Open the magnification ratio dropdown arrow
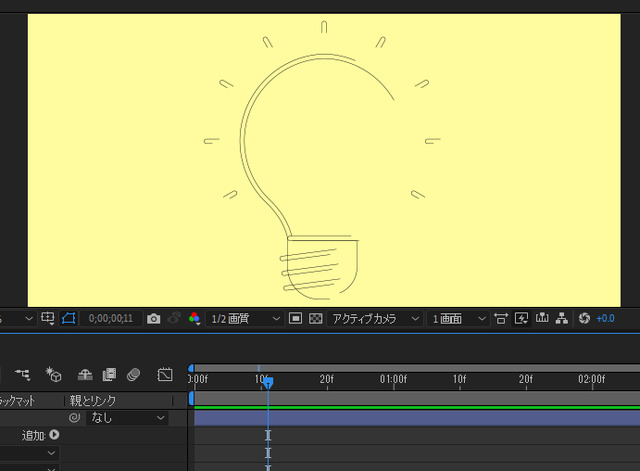Viewport: 640px width, 471px height. tap(29, 319)
